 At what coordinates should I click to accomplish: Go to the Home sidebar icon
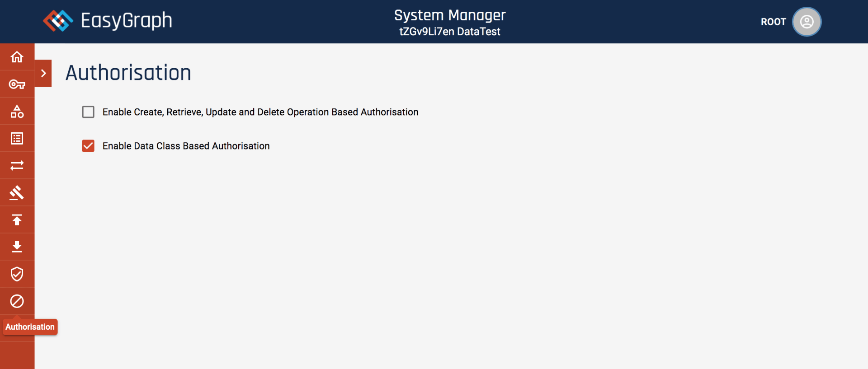pos(17,57)
